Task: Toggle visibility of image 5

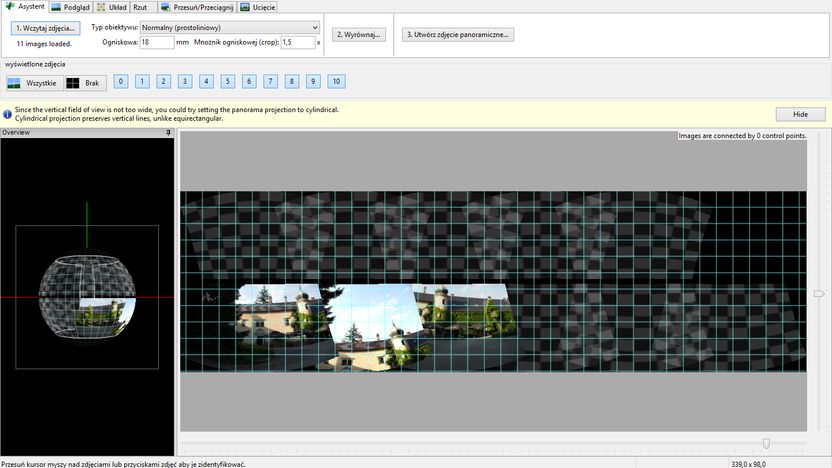Action: 228,81
